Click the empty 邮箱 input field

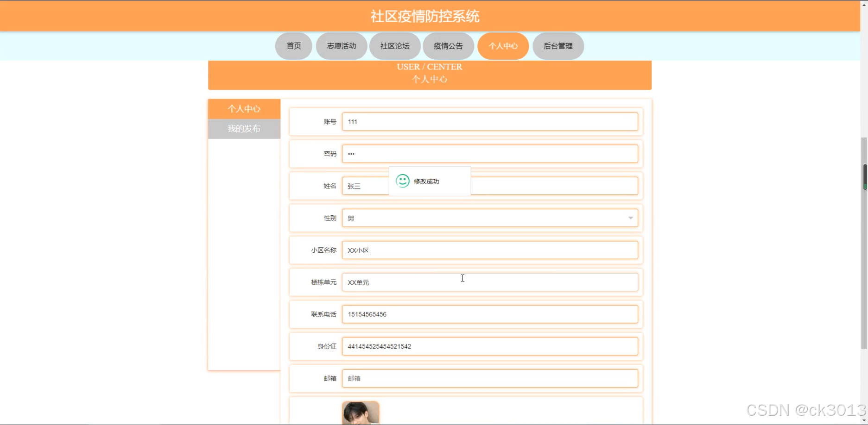coord(490,378)
